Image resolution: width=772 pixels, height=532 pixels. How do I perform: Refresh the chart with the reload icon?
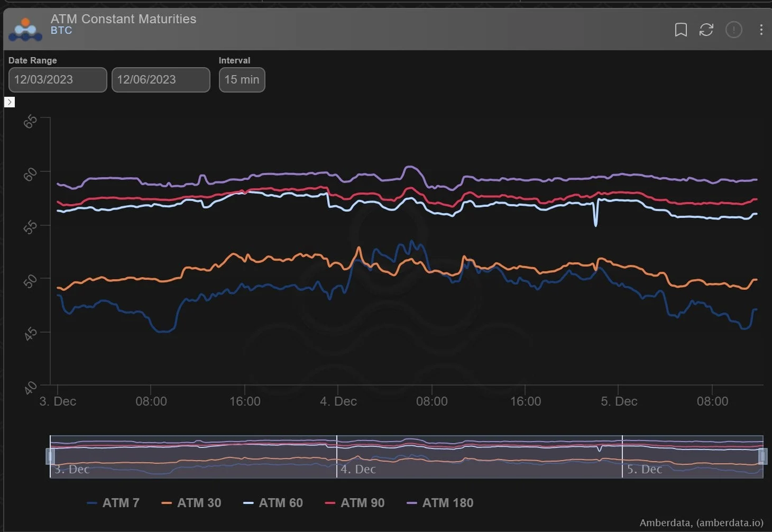(x=706, y=30)
